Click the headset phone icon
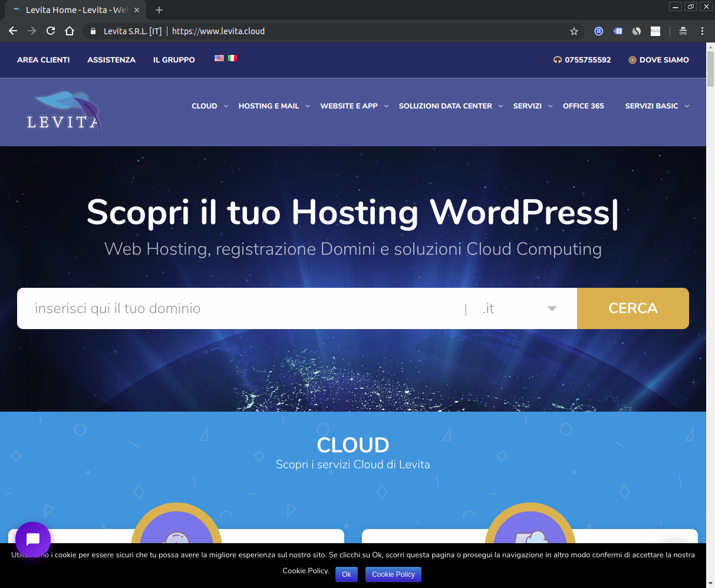Screen dimensions: 715x588 tap(558, 60)
